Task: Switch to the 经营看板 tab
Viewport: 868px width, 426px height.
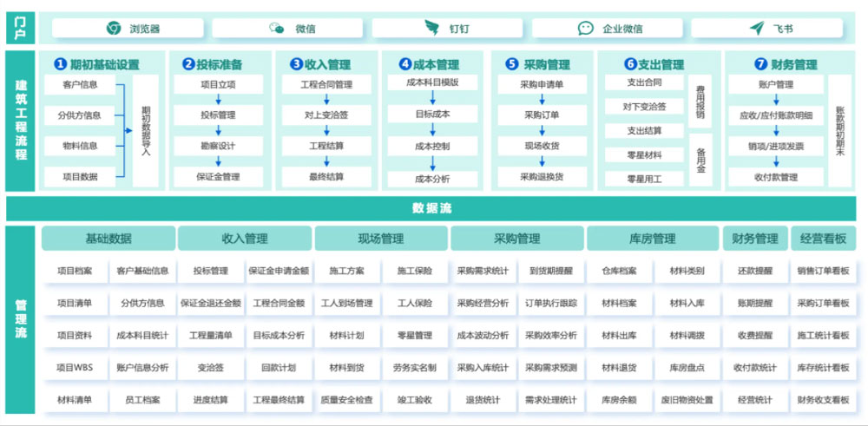Action: (x=823, y=239)
